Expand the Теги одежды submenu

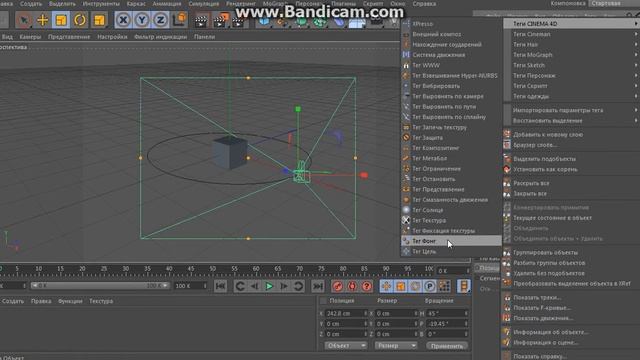coord(571,96)
